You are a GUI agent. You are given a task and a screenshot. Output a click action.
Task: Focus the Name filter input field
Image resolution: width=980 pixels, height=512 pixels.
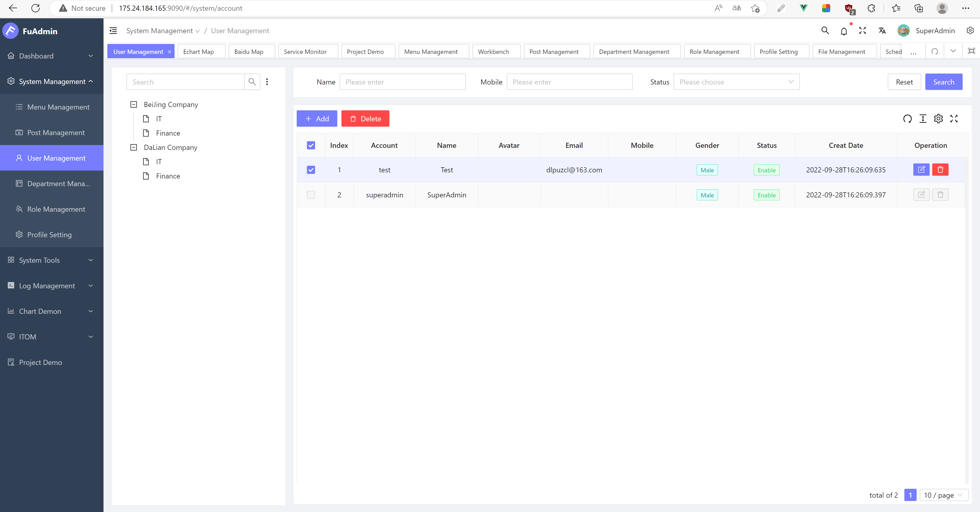tap(402, 82)
